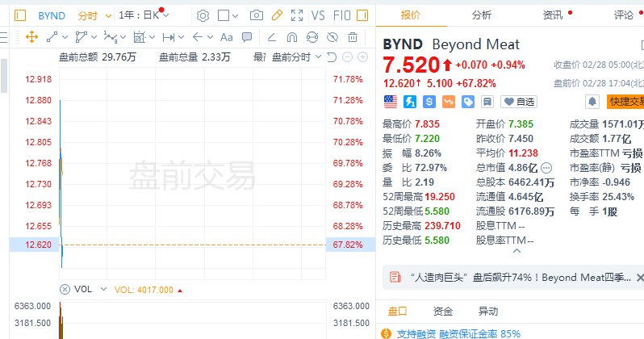Click the chart layout square icon
The height and width of the screenshot is (339, 644).
[224, 15]
